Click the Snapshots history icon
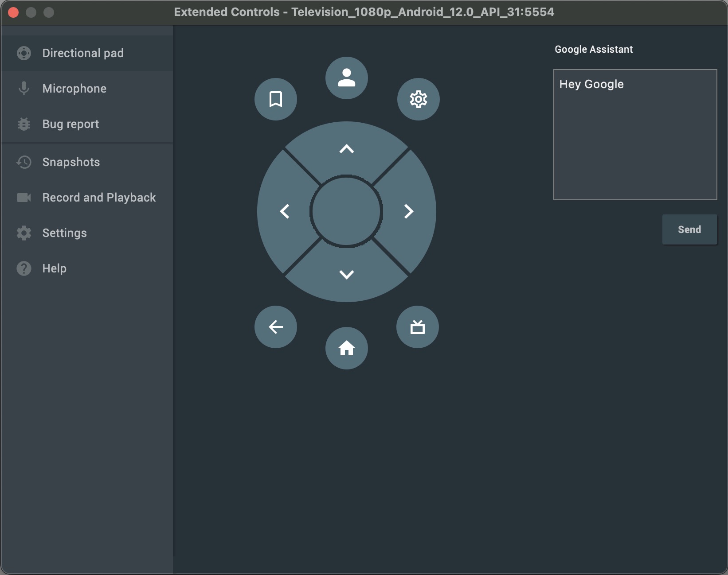Image resolution: width=728 pixels, height=575 pixels. pyautogui.click(x=24, y=162)
